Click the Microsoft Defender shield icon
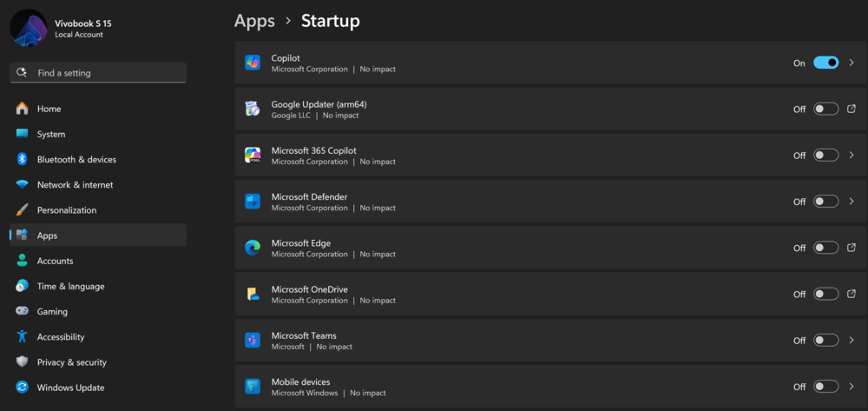 point(253,201)
